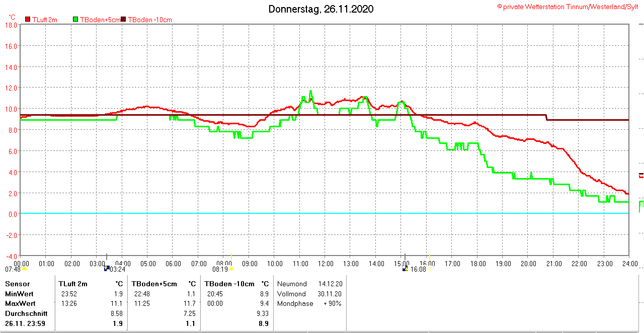Click the Durchschnitt row label
The image size is (644, 333).
[x=26, y=313]
